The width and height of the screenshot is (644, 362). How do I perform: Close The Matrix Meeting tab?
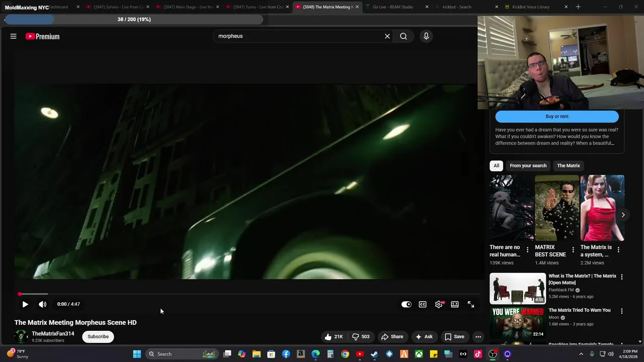click(357, 7)
